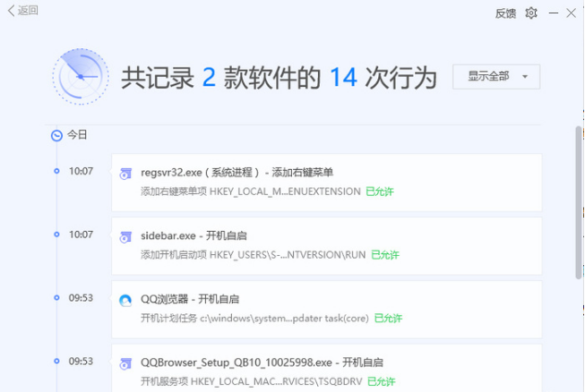Click the 今日 date heading

[77, 135]
